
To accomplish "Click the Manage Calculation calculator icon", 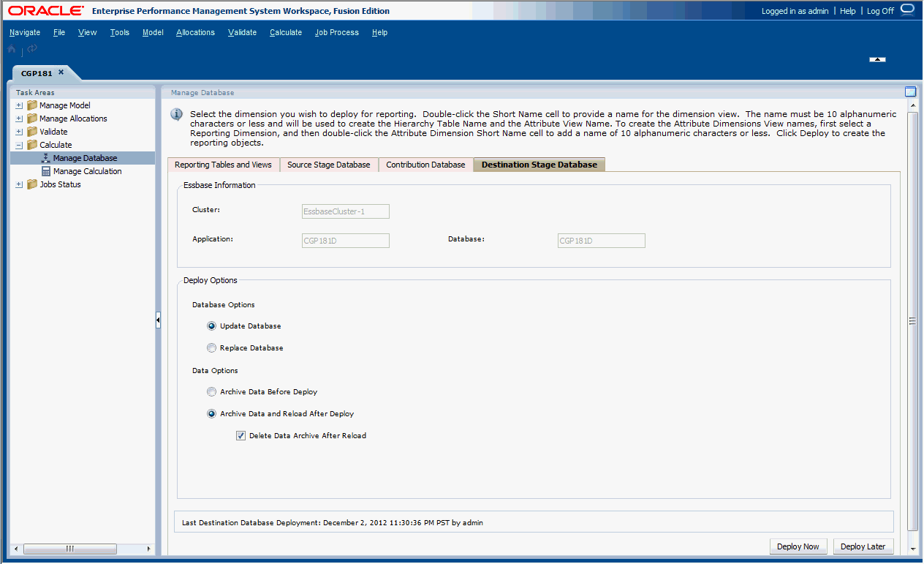I will (x=45, y=171).
